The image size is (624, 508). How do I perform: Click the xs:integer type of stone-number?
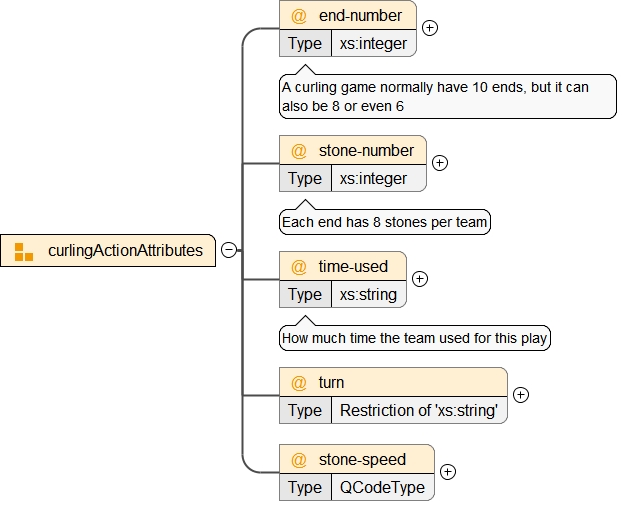(374, 179)
